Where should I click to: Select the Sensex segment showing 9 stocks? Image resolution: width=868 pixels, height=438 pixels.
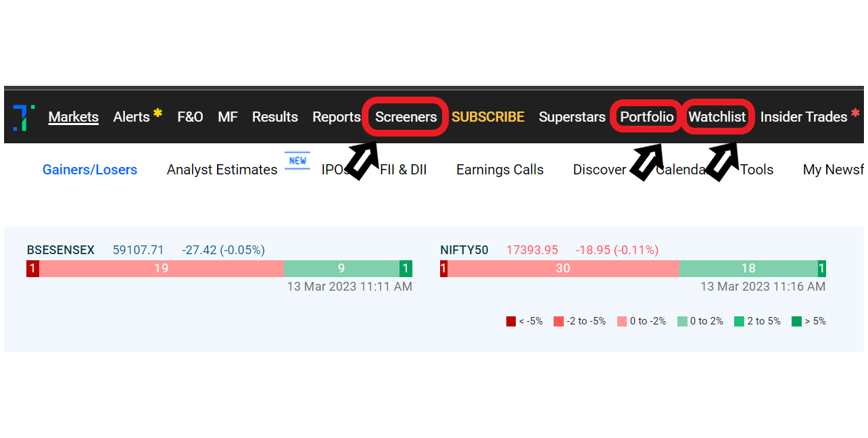(x=341, y=268)
